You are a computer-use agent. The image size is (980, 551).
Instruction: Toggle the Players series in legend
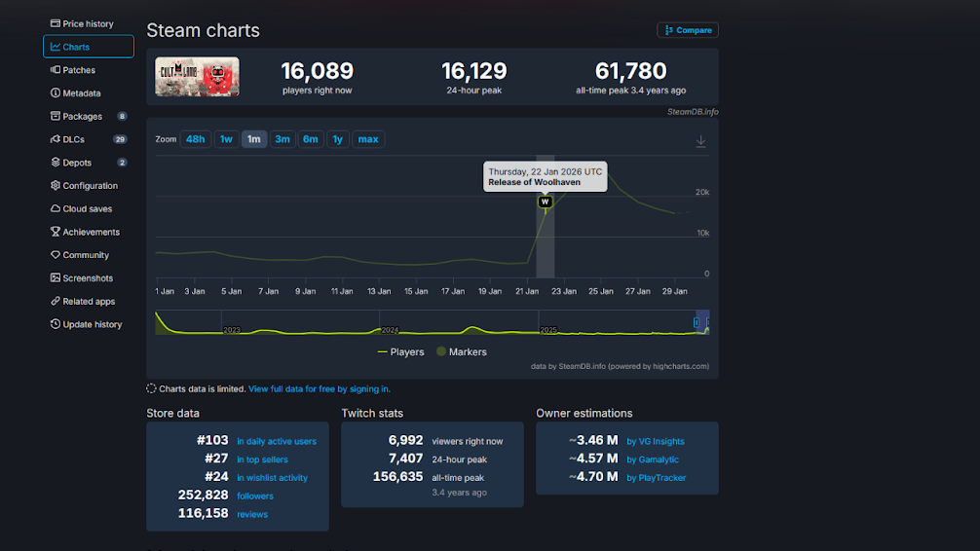pyautogui.click(x=400, y=351)
